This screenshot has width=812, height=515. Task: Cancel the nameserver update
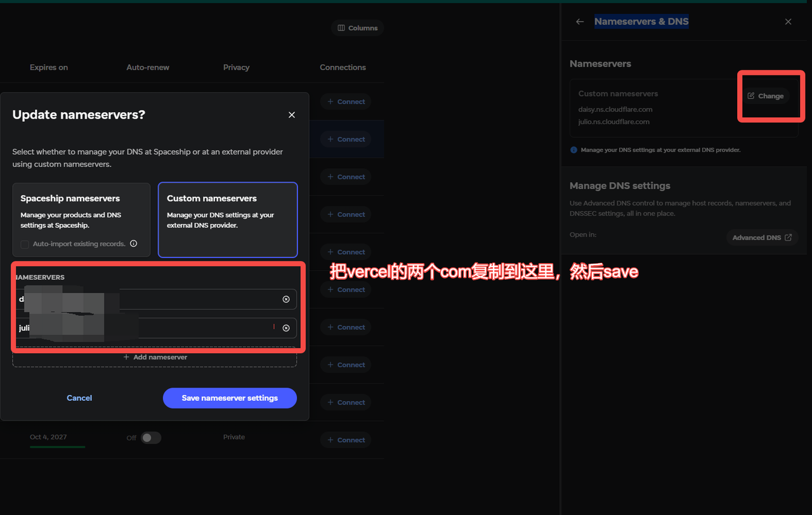[79, 398]
